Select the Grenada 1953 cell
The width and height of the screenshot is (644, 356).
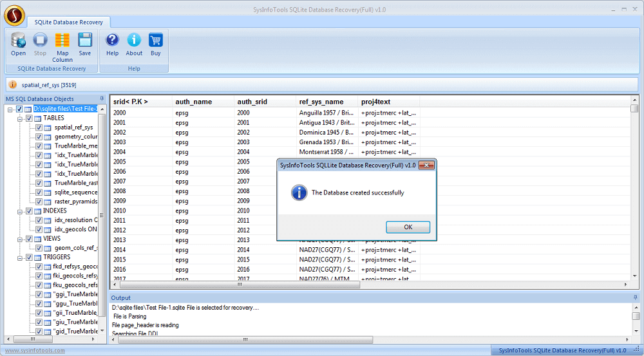327,142
